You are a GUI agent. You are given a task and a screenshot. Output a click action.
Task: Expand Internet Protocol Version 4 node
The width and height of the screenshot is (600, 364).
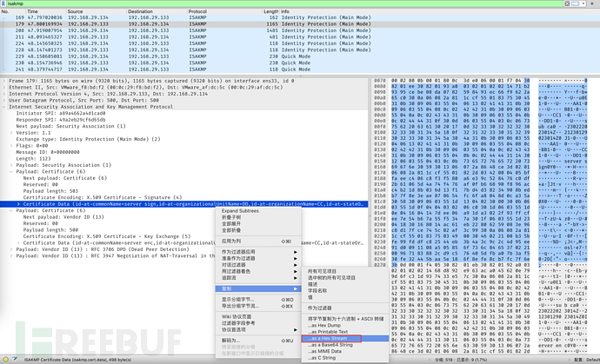tap(4, 94)
